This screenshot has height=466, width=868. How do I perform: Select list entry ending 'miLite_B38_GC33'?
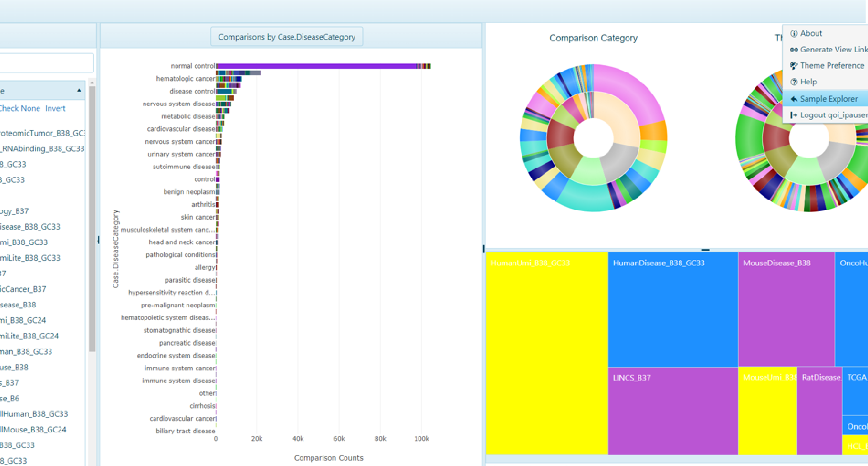click(x=30, y=258)
